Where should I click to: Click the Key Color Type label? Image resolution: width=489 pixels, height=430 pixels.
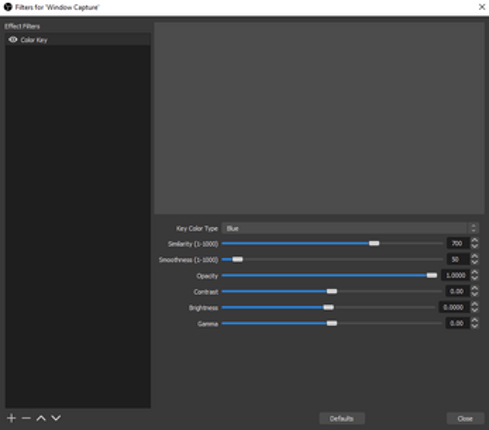197,229
